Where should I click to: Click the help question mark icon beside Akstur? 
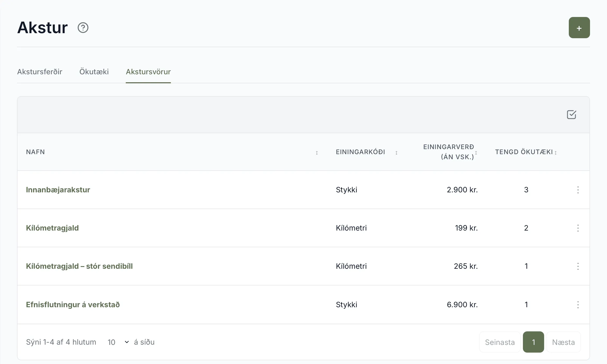coord(83,28)
